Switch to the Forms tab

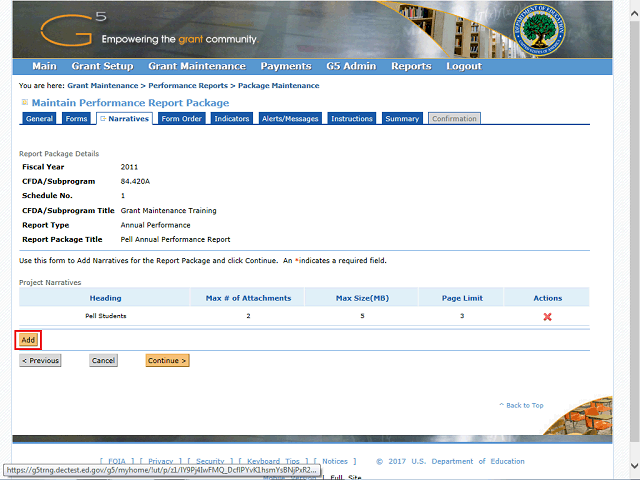[76, 118]
